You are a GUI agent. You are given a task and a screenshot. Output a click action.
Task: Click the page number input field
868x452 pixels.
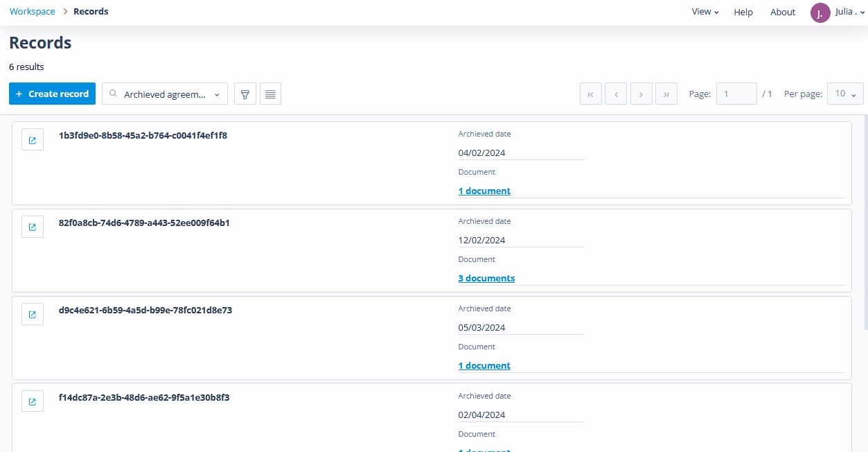(x=736, y=94)
